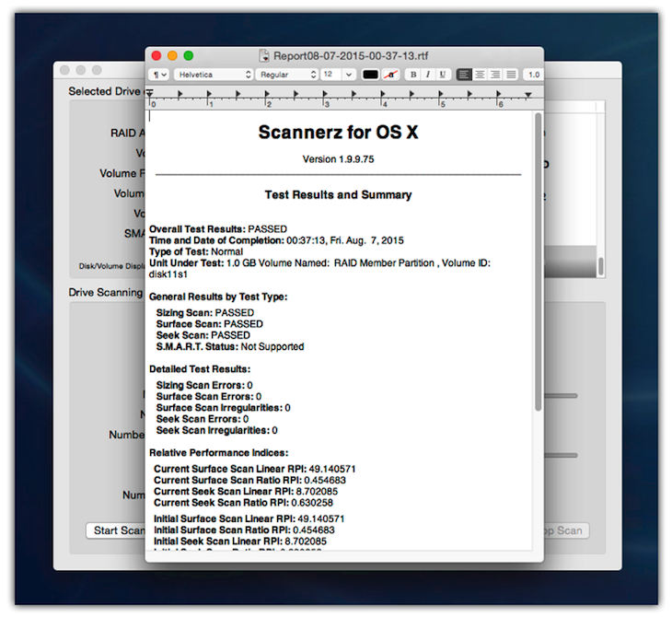Click the Sizing Scan PASSED line
This screenshot has width=672, height=617.
point(205,312)
